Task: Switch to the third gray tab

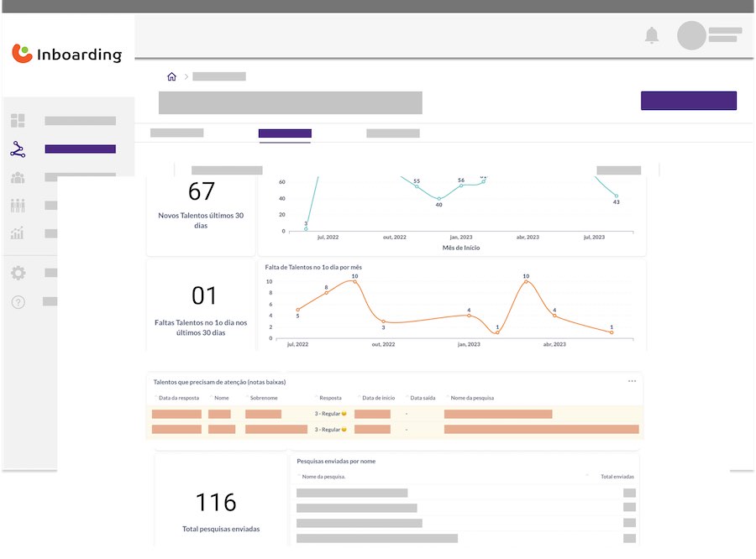Action: [x=393, y=133]
